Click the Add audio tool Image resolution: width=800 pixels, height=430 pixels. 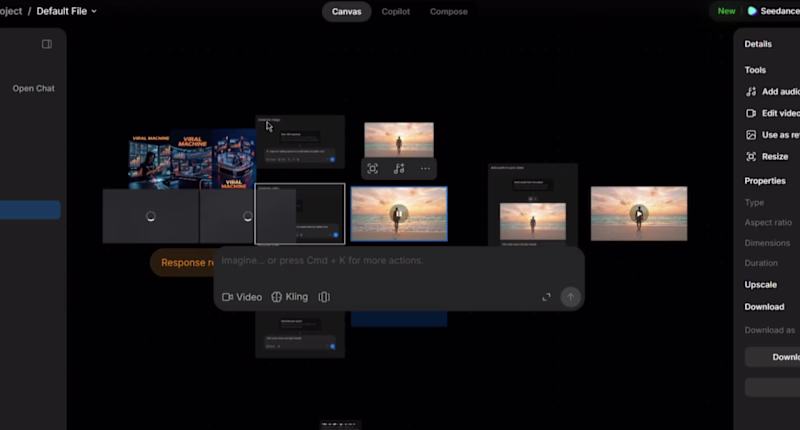point(772,92)
